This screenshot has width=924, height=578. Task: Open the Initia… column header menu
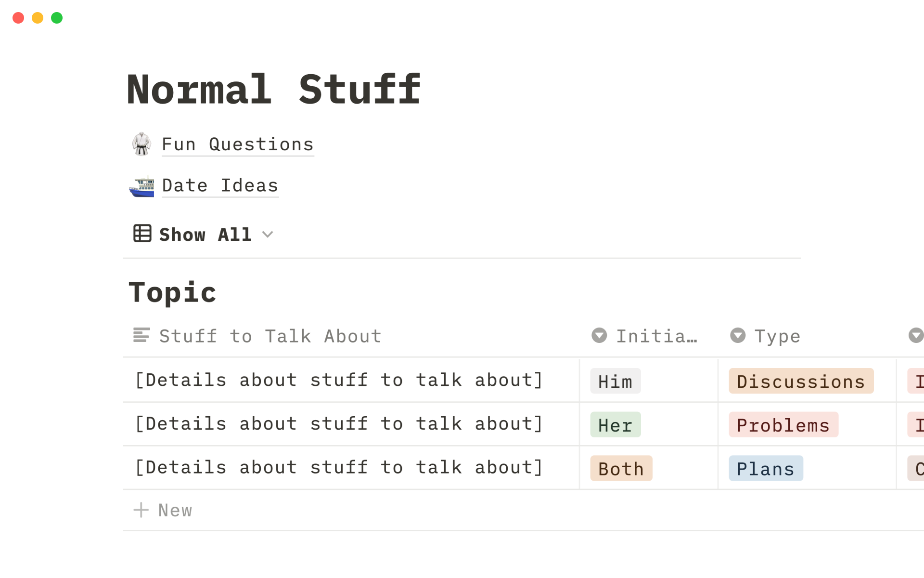point(656,336)
